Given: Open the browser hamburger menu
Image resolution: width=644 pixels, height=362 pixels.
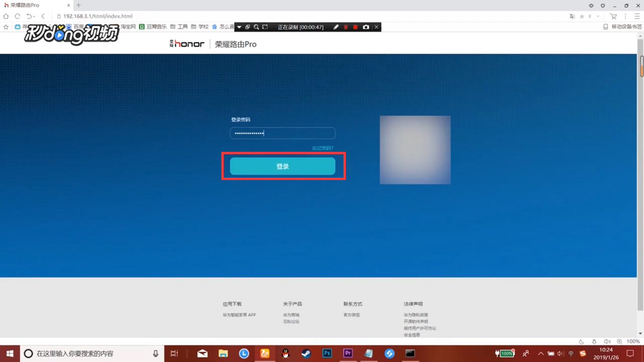Looking at the screenshot, I should click(x=638, y=16).
